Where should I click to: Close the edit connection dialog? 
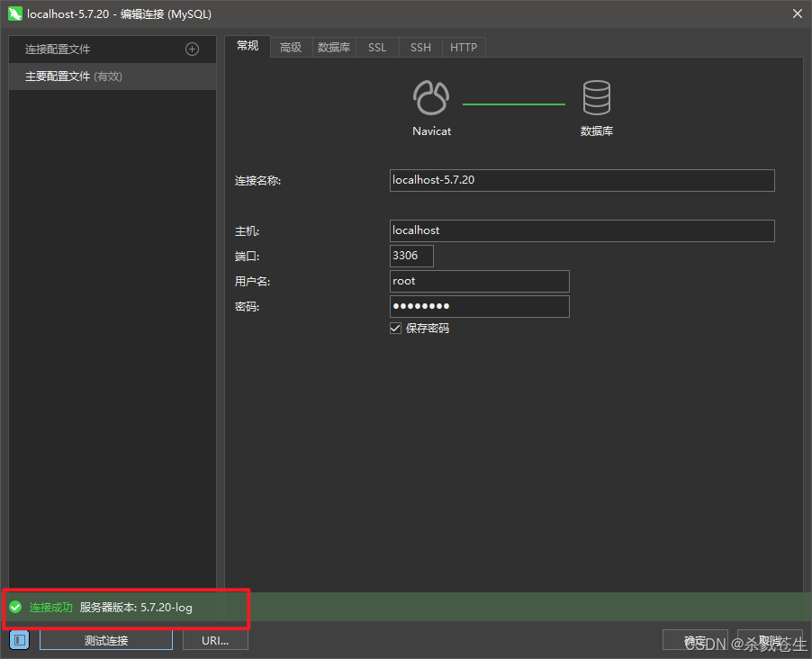pyautogui.click(x=798, y=14)
